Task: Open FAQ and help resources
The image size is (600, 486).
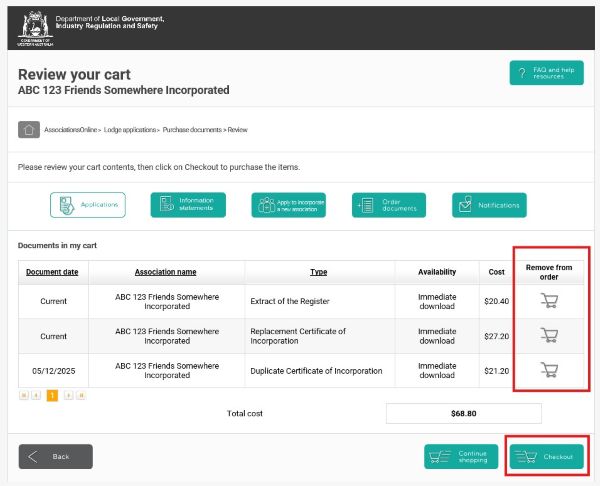Action: tap(546, 73)
